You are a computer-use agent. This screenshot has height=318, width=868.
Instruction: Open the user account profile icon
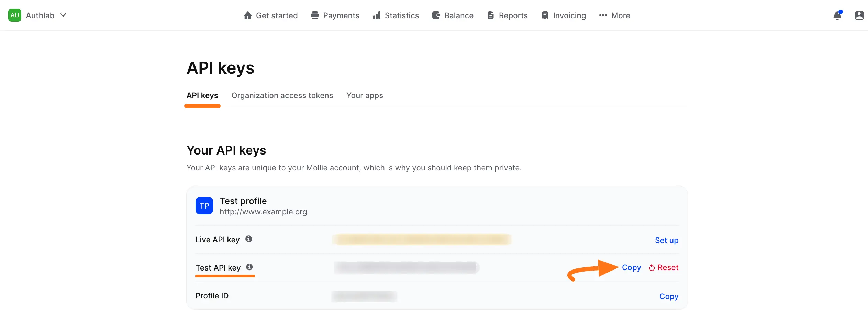(859, 15)
